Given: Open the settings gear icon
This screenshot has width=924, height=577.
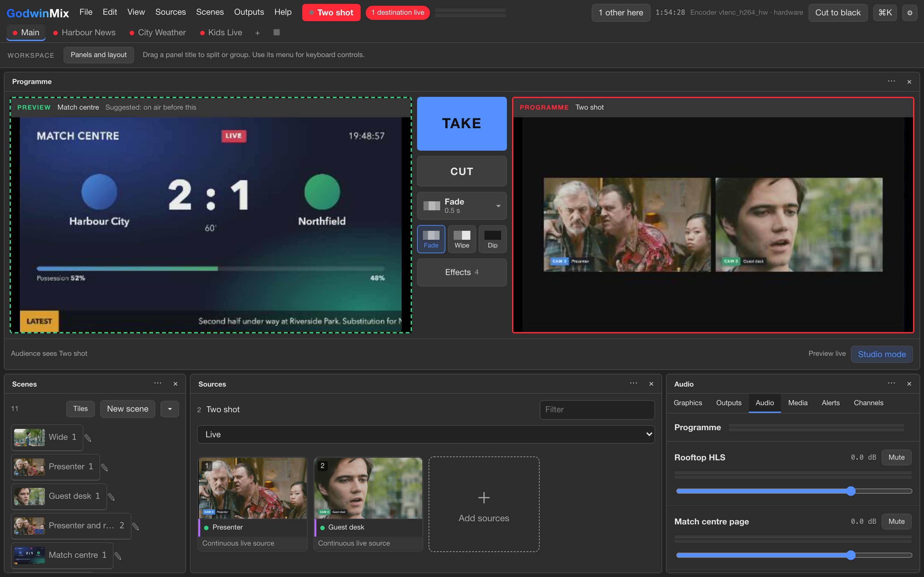Looking at the screenshot, I should [910, 13].
